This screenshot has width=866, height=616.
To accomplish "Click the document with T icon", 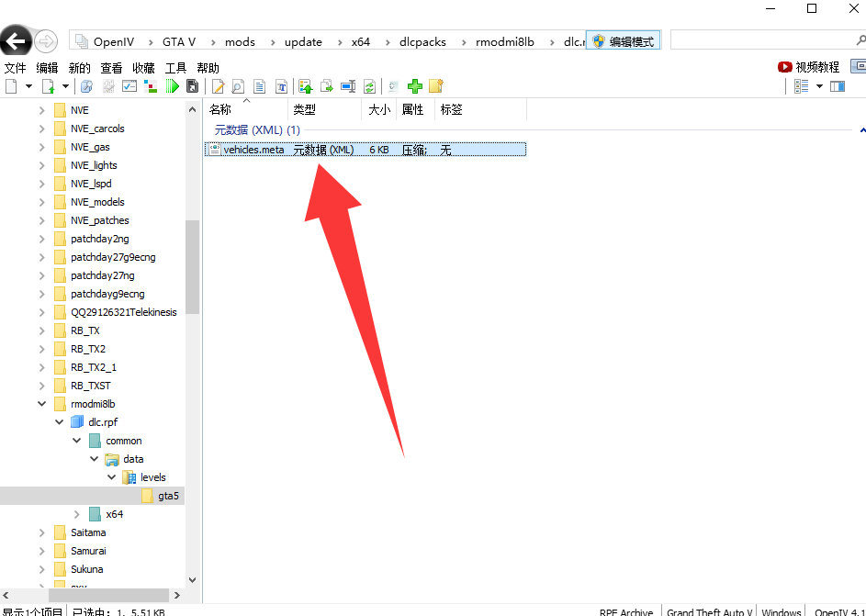I will [281, 86].
